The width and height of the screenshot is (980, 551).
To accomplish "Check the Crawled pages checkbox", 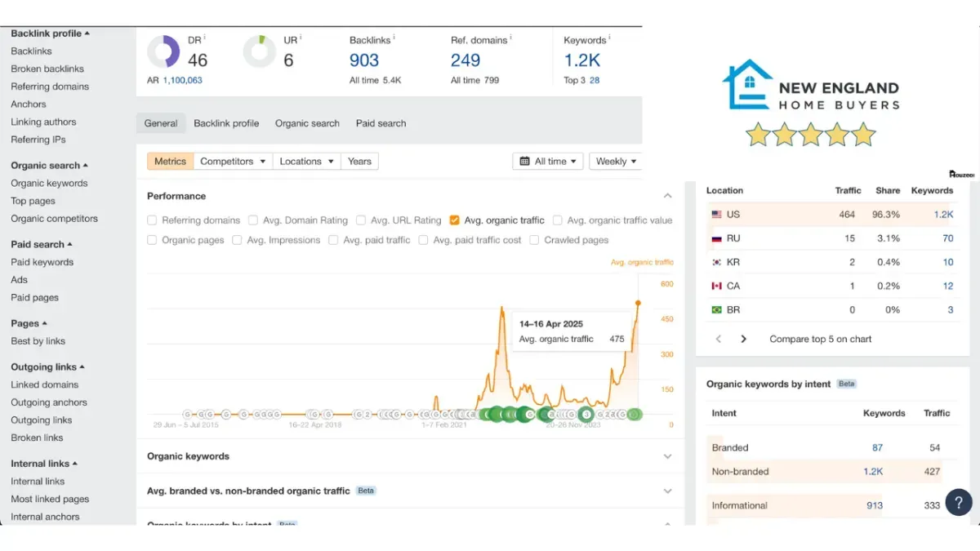I will pyautogui.click(x=534, y=240).
